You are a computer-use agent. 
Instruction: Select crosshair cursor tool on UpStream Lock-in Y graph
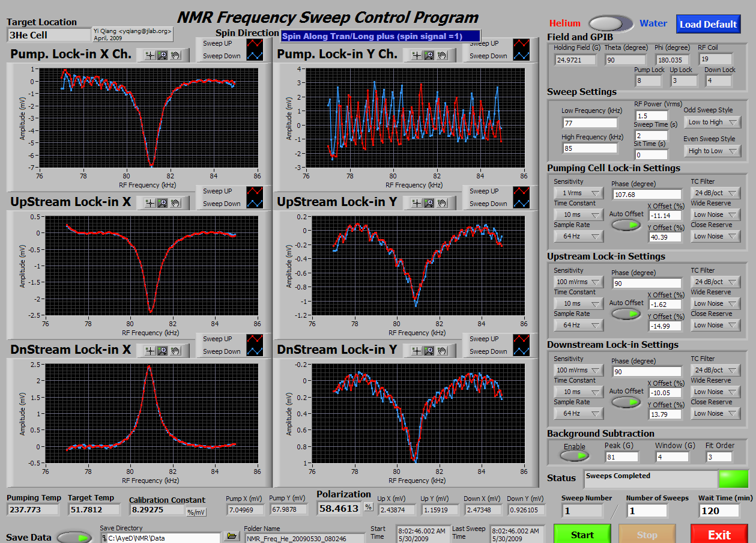tap(417, 203)
